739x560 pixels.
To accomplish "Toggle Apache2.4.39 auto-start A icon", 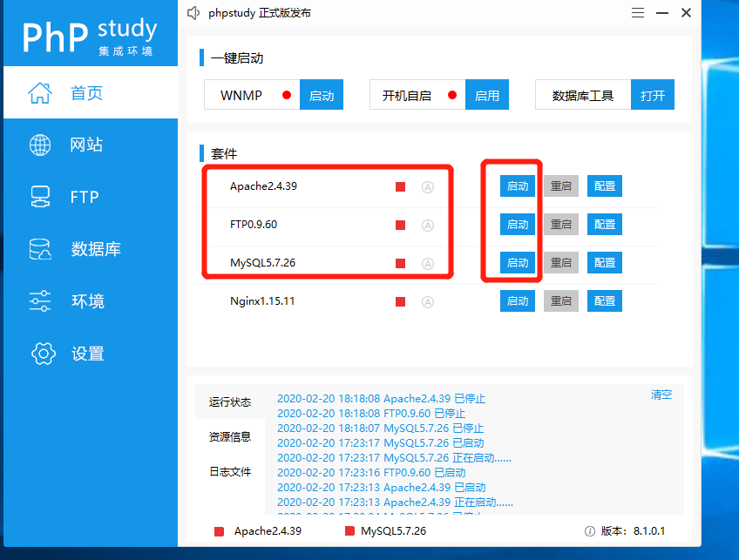I will [428, 187].
